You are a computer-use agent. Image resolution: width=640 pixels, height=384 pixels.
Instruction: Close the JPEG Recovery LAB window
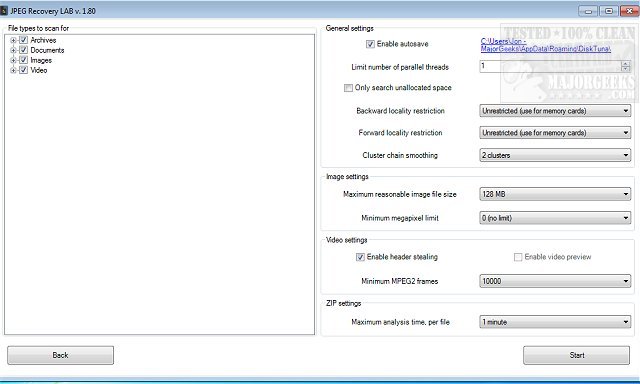629,11
